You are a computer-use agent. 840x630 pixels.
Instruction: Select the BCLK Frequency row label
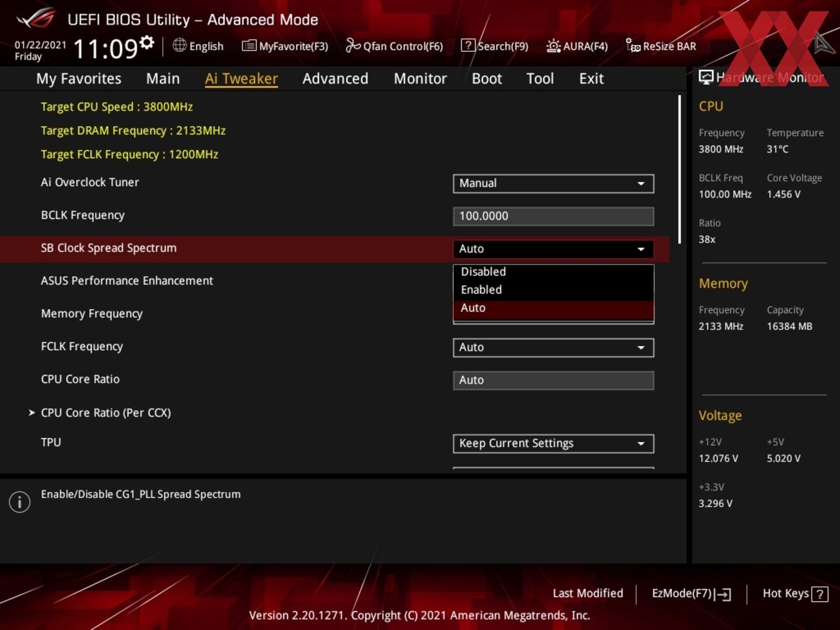tap(83, 215)
